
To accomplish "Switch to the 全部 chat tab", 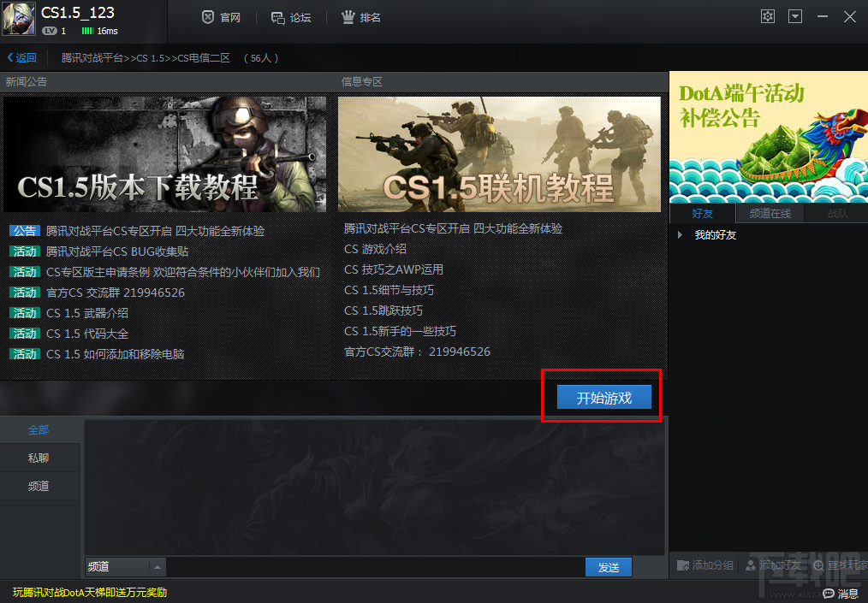I will pyautogui.click(x=39, y=429).
